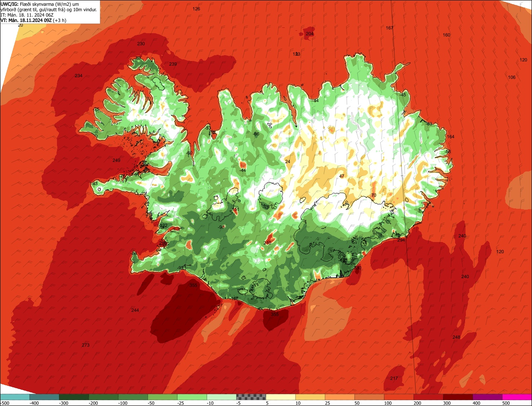The width and height of the screenshot is (532, 406).
Task: Click the coastal value 294
Action: [401, 240]
